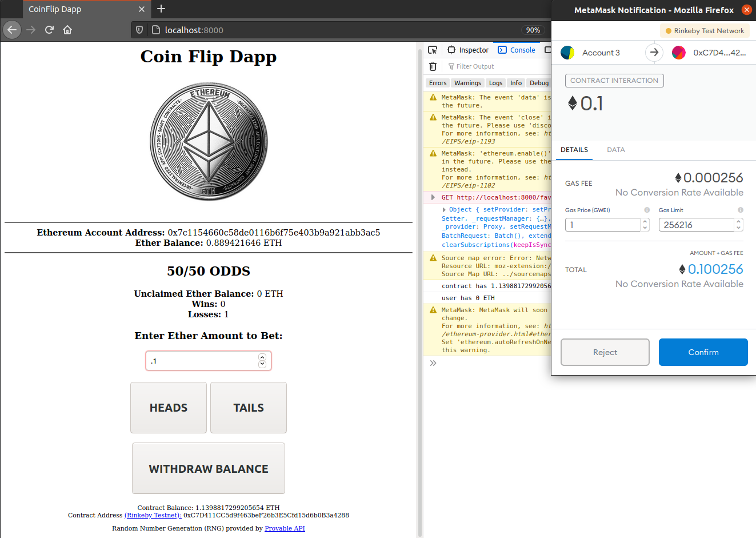Click the 90% zoom level indicator

pyautogui.click(x=533, y=30)
